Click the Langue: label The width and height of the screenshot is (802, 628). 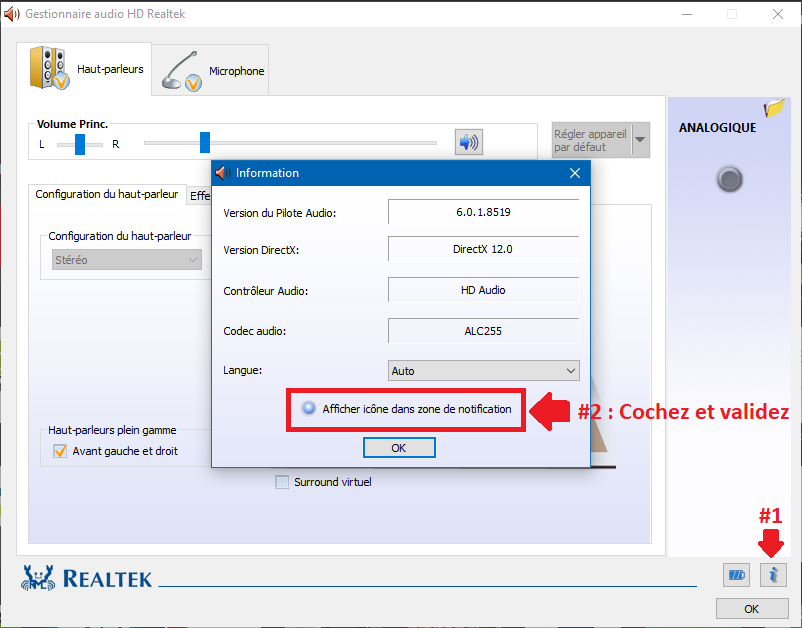242,370
